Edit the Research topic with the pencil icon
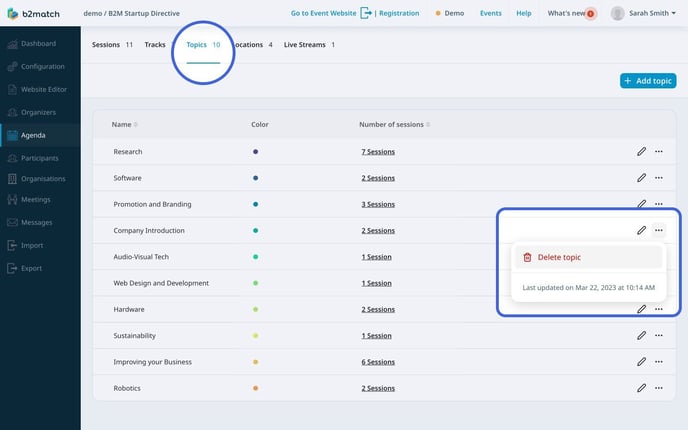 click(641, 151)
